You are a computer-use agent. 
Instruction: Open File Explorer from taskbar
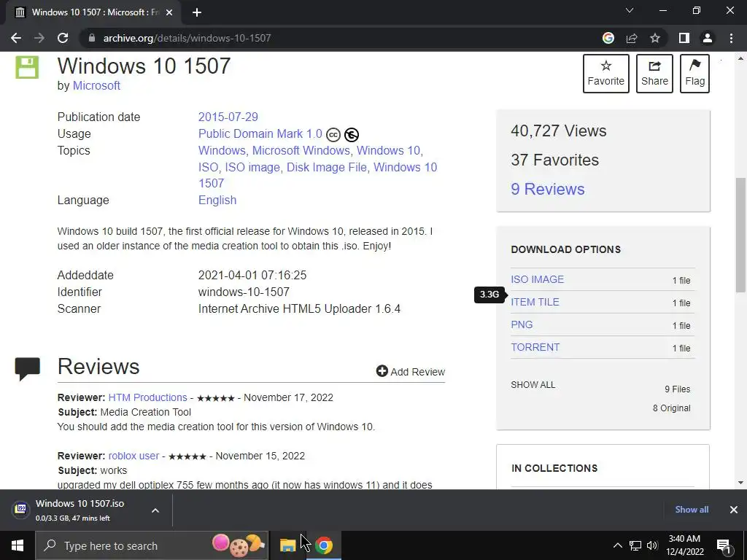click(287, 545)
